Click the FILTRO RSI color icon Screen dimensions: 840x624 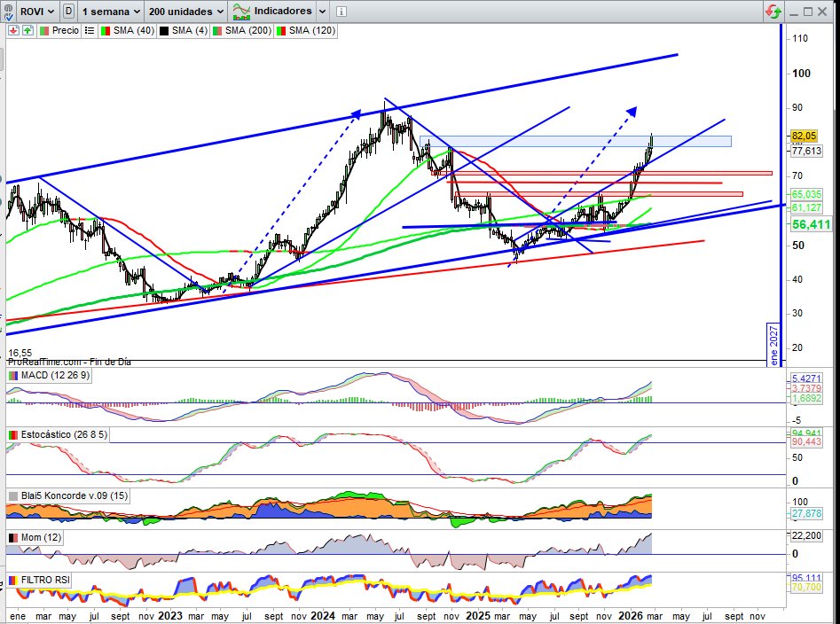click(x=13, y=581)
